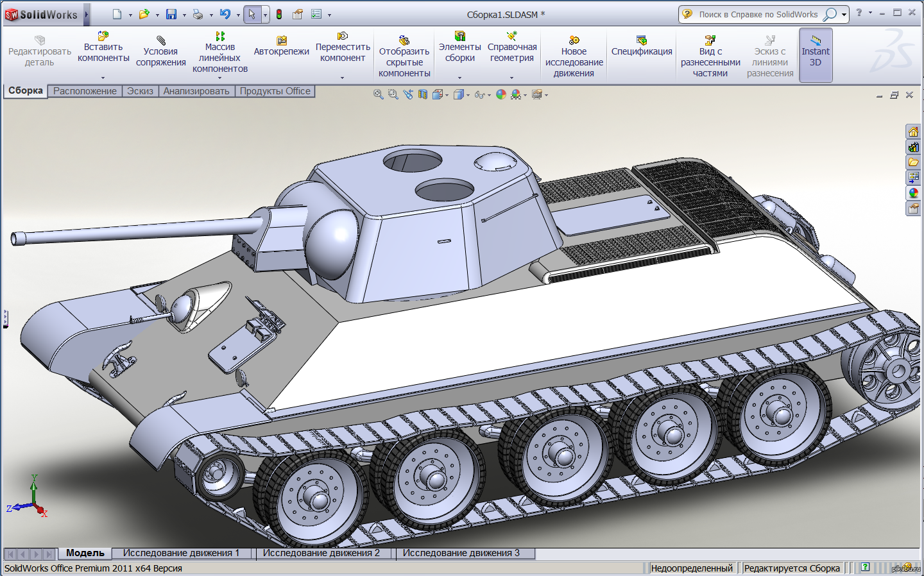Screen dimensions: 924x576
Task: Click the Undo arrow icon
Action: (225, 14)
